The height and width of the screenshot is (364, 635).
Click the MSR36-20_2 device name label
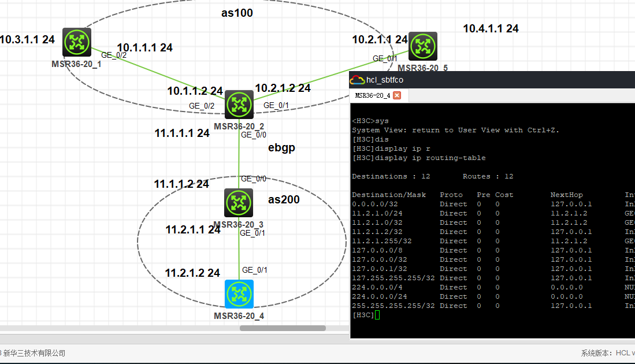239,127
